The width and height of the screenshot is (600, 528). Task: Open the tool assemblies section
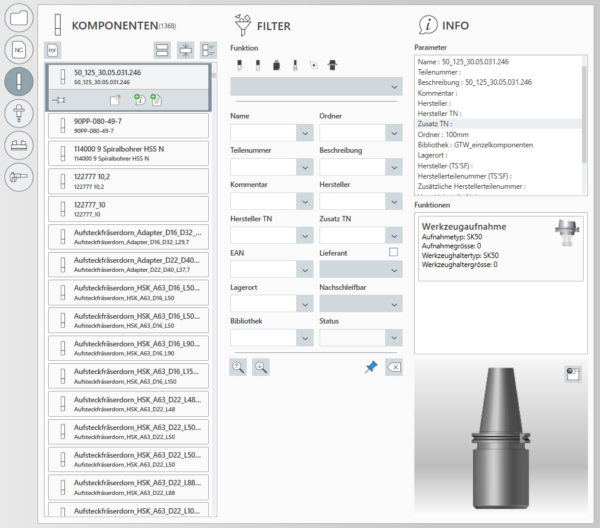point(19,113)
